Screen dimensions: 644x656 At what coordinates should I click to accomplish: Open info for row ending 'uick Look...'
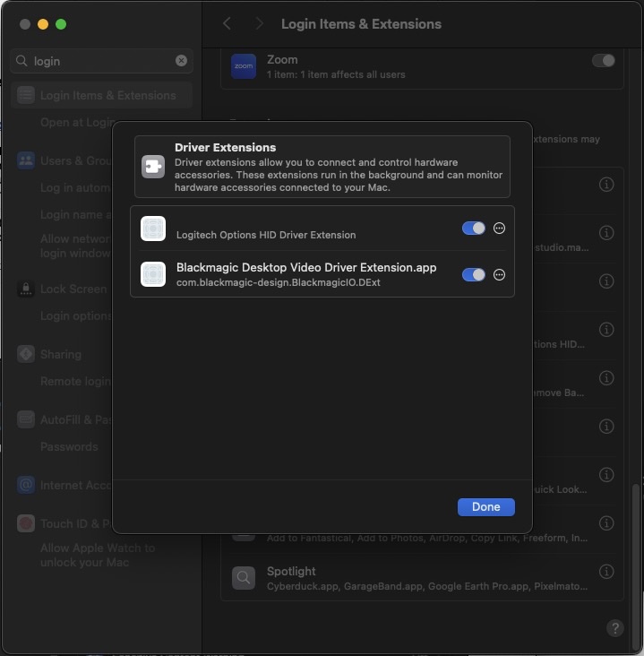[606, 474]
